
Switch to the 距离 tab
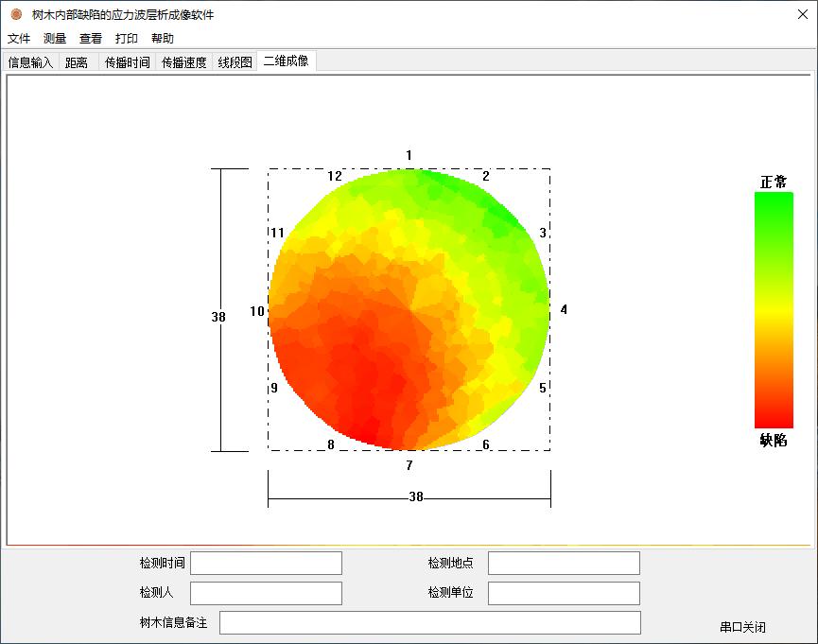77,62
